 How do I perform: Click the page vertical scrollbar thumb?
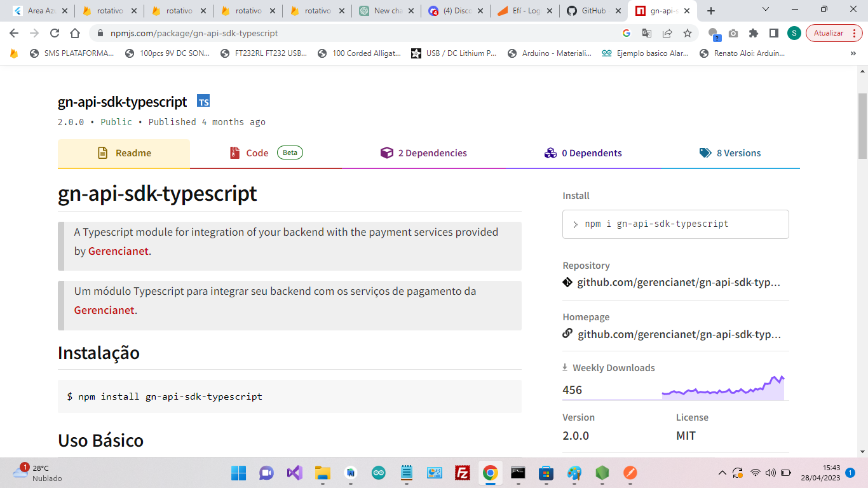coord(862,126)
